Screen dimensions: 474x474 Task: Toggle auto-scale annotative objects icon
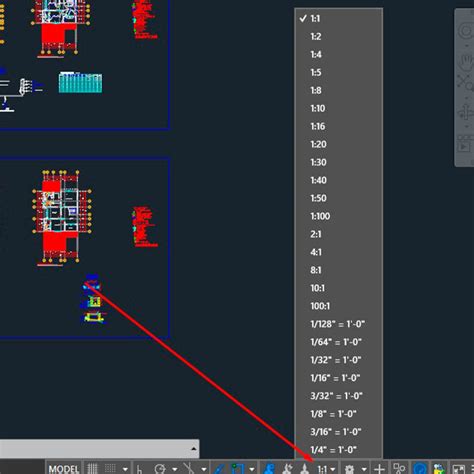(287, 469)
